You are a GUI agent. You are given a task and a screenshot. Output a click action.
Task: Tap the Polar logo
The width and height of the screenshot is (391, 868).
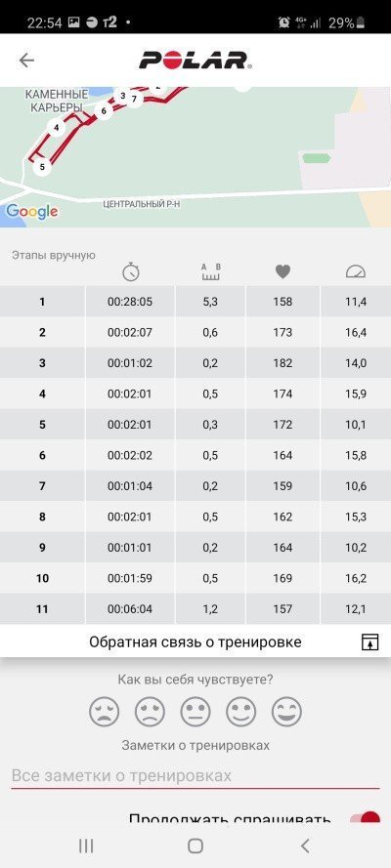195,60
